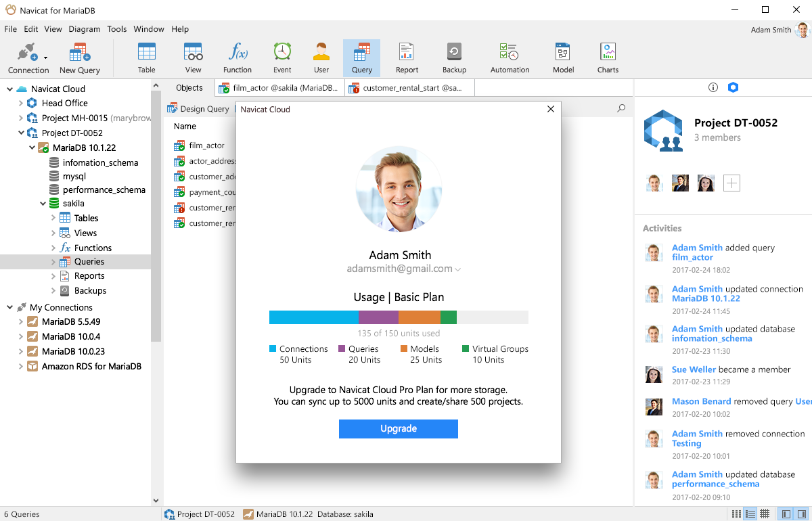812x521 pixels.
Task: Select the Queries tree item
Action: click(75, 262)
